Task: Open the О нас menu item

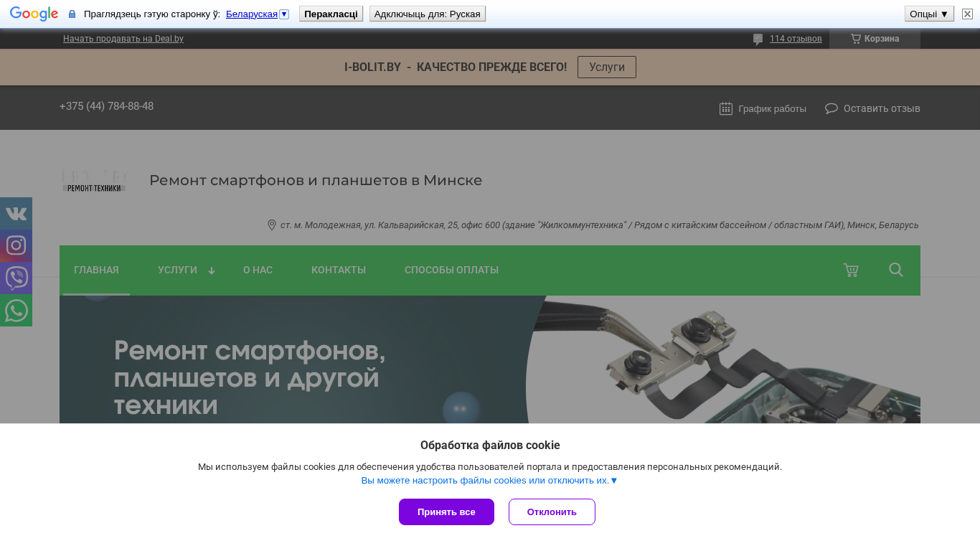Action: [258, 270]
